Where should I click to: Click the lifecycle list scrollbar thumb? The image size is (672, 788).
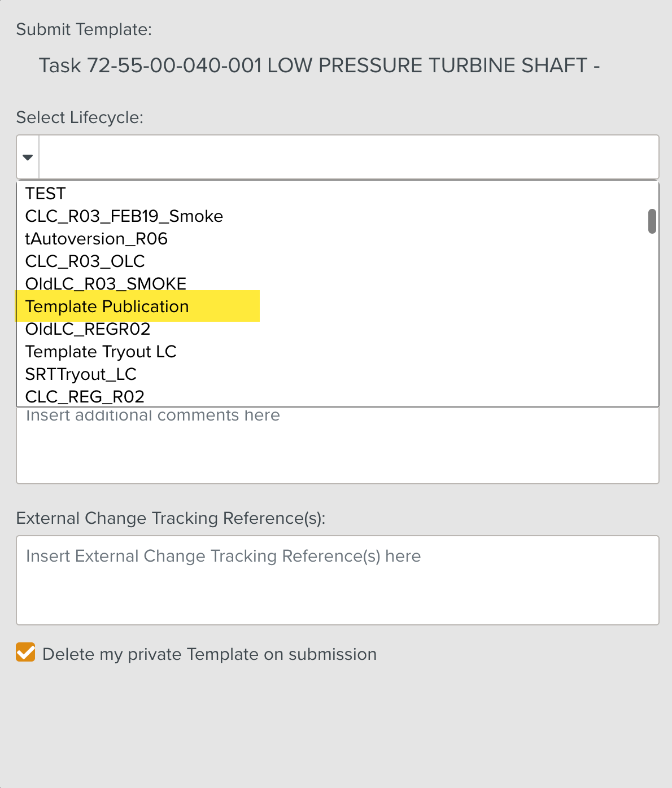pos(653,222)
